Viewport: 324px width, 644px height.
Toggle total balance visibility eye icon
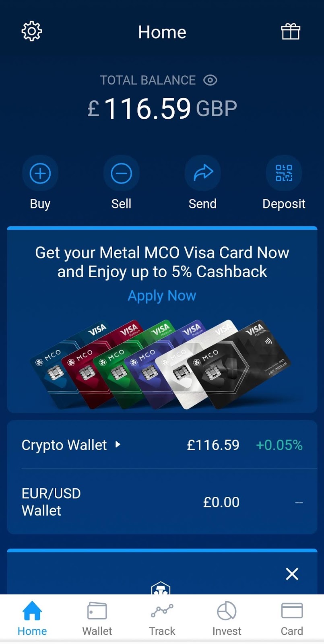(210, 80)
